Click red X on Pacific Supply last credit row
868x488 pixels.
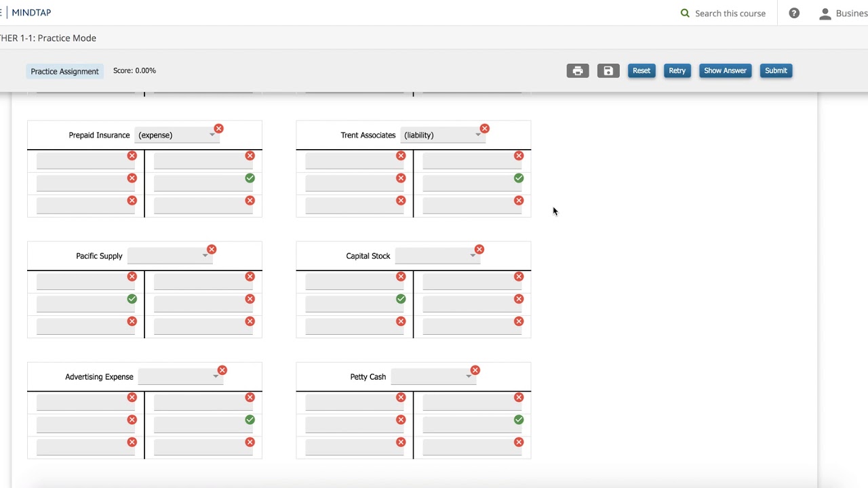250,321
